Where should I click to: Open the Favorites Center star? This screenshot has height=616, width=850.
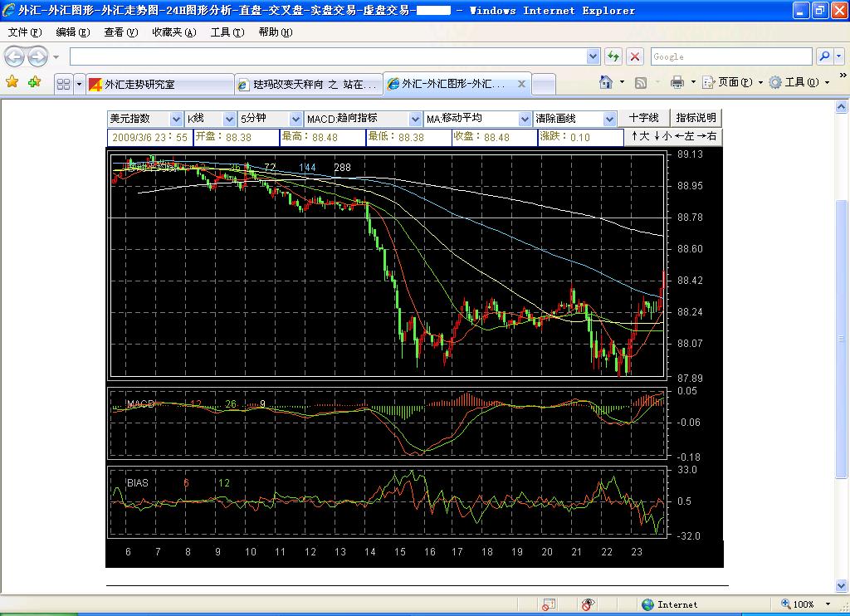(x=12, y=82)
